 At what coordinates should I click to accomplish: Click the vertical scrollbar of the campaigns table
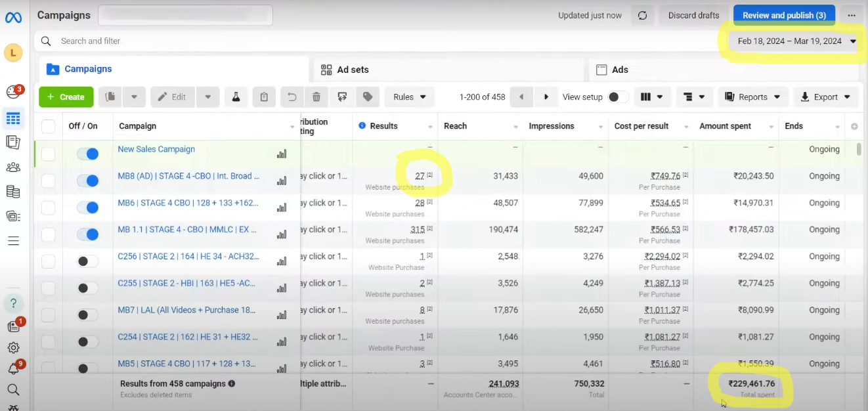click(858, 150)
